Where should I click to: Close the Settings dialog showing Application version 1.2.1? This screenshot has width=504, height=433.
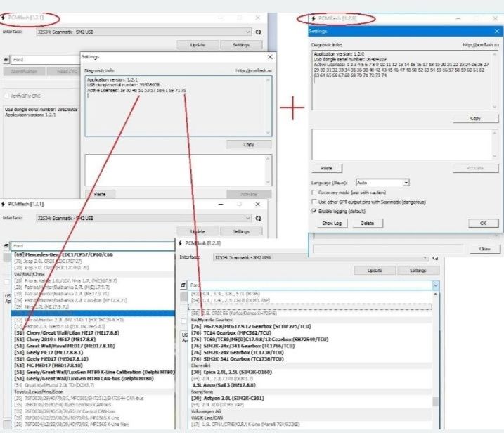(x=270, y=57)
